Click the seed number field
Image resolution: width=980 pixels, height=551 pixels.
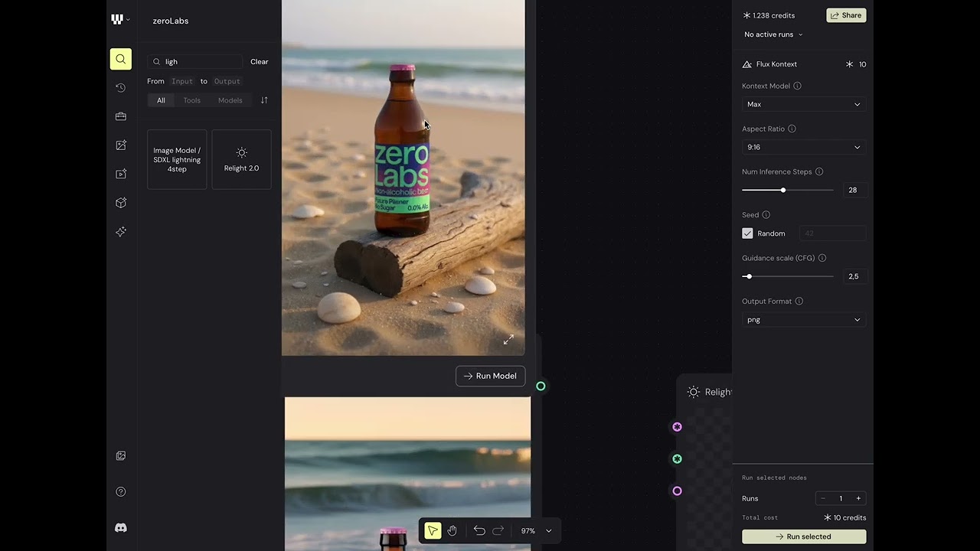click(832, 233)
